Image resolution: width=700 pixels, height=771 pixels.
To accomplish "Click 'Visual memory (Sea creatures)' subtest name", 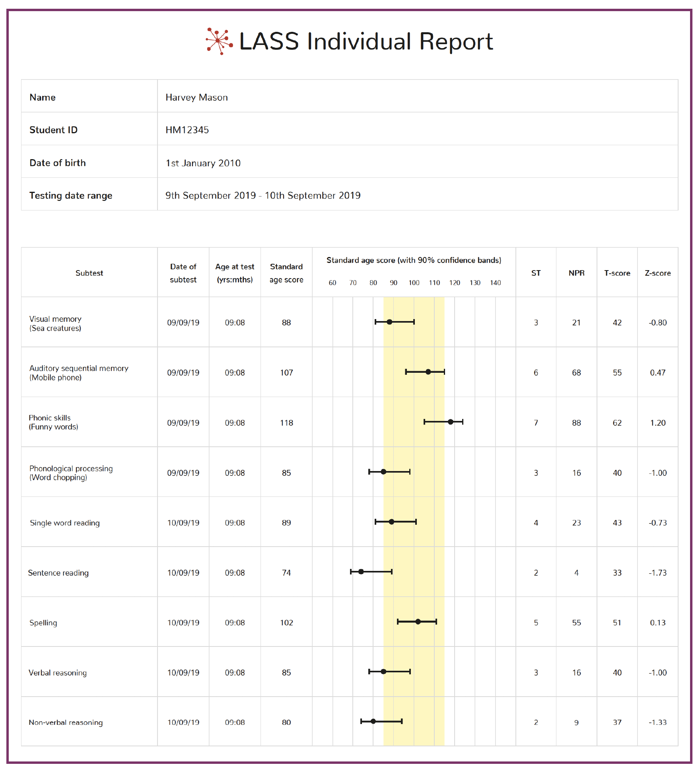I will coord(55,323).
